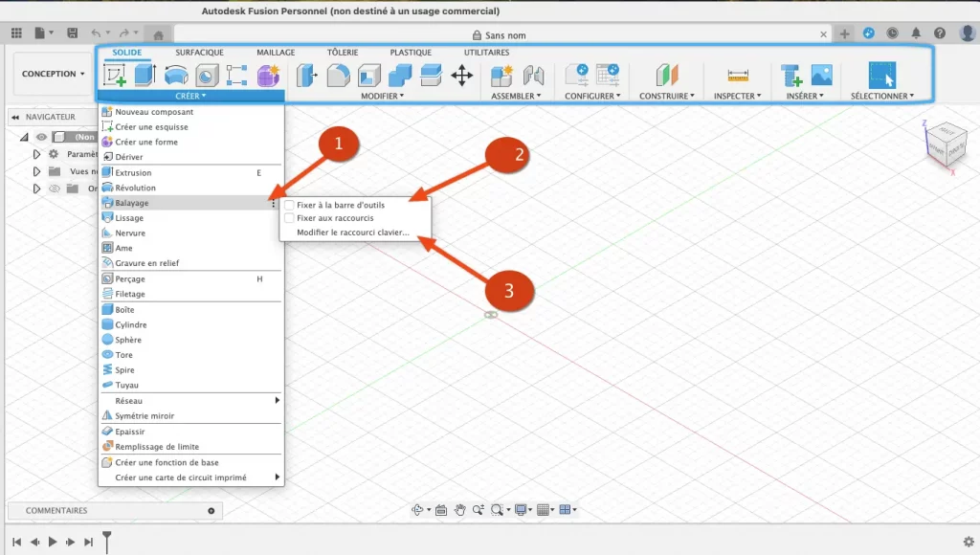The image size is (980, 555).
Task: Click Modifier le raccourci clavier…
Action: point(352,233)
